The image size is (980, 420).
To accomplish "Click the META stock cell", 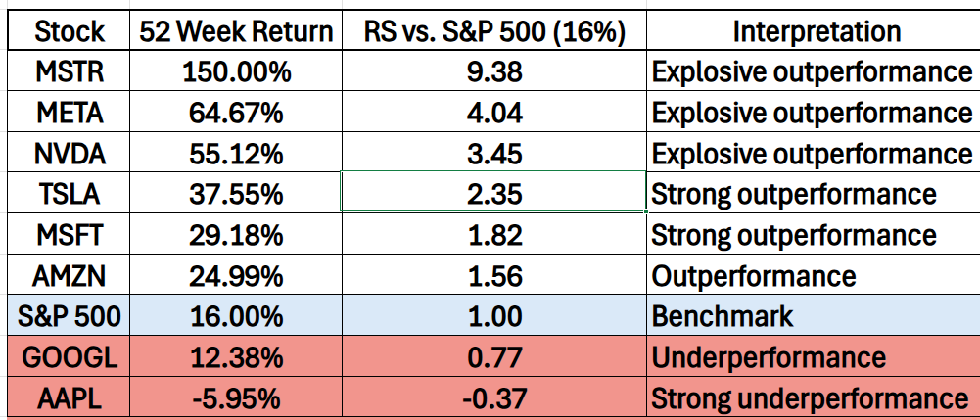I will coord(69,113).
